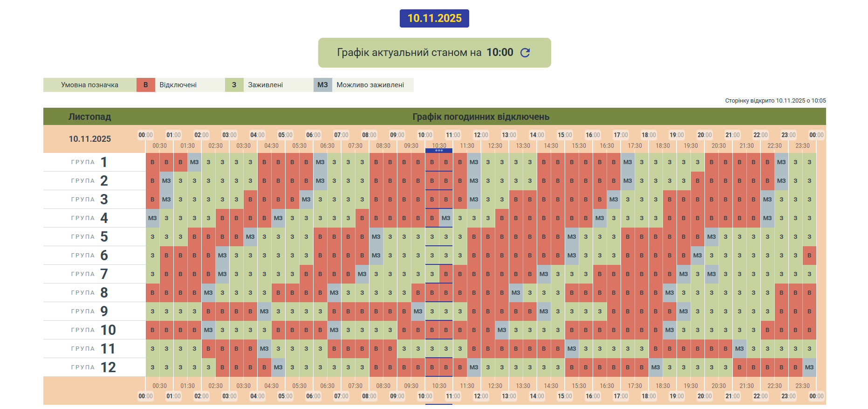Click the 'Відключені' legend label
The image size is (868, 409).
[178, 85]
